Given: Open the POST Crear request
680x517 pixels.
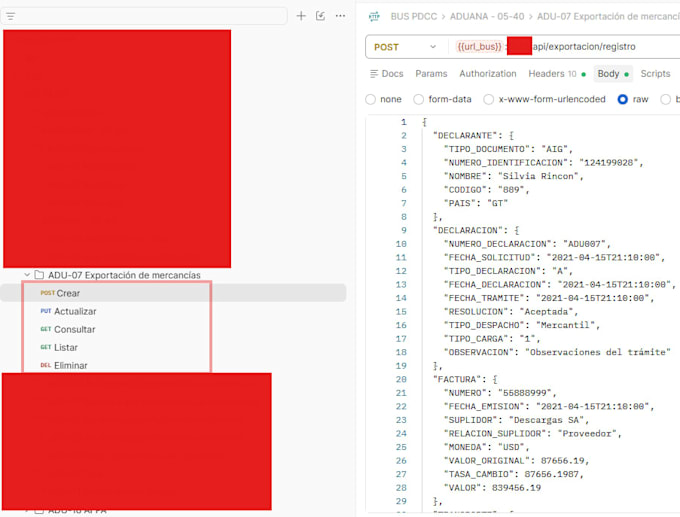Looking at the screenshot, I should click(x=173, y=293).
